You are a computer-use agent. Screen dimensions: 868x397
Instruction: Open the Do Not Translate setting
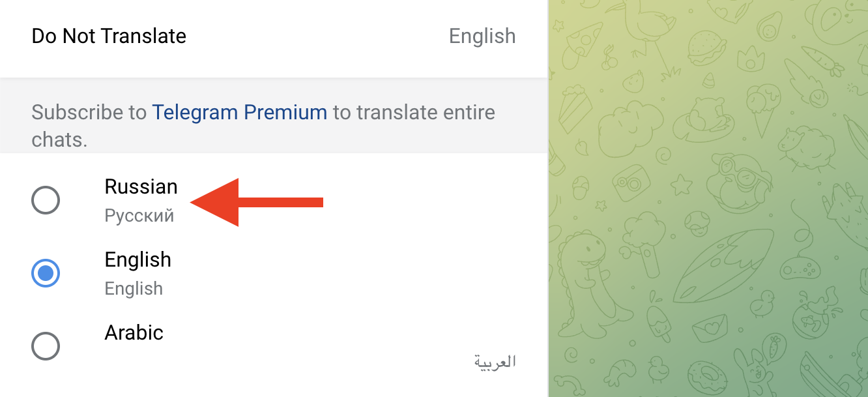(x=109, y=37)
